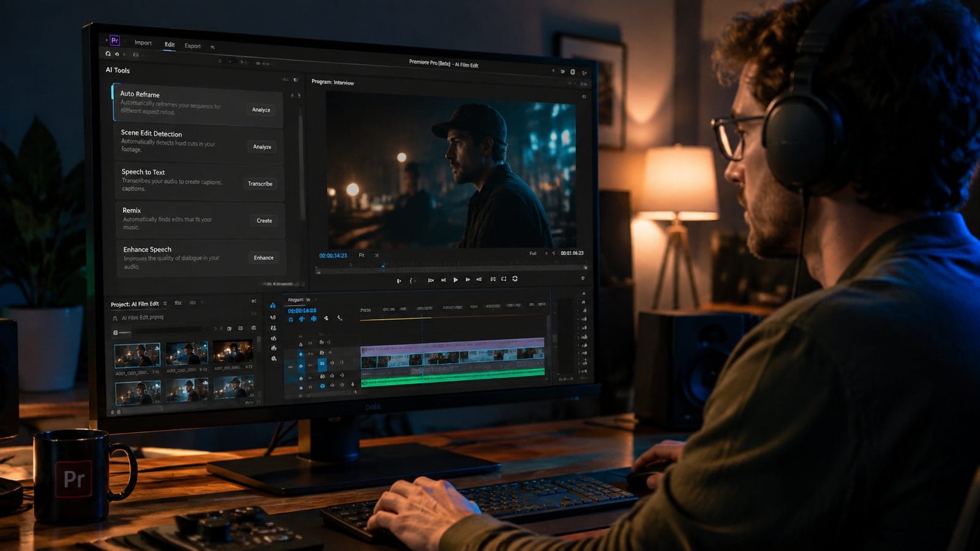This screenshot has height=551, width=980.
Task: Click the Transcribe button for Speech to Text
Action: [x=260, y=184]
